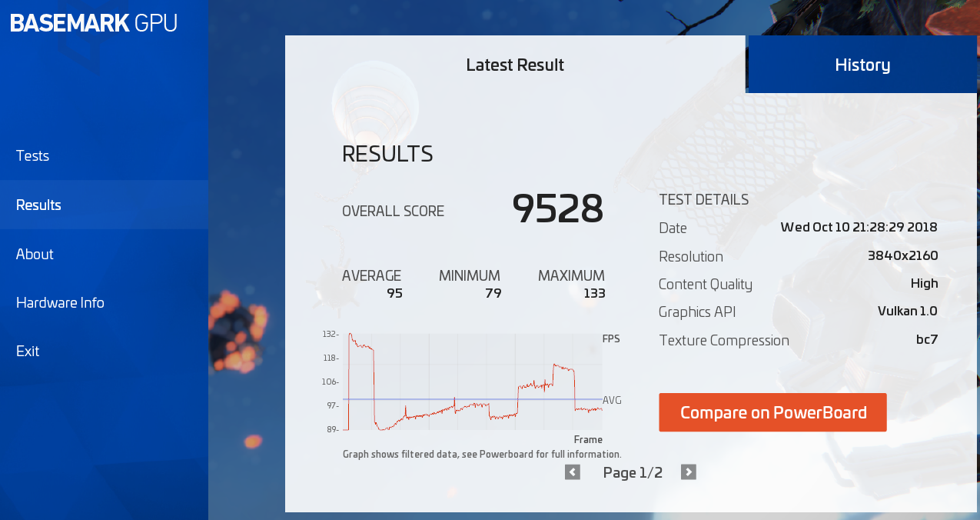The height and width of the screenshot is (520, 980).
Task: Click the Content Quality value High
Action: point(924,283)
